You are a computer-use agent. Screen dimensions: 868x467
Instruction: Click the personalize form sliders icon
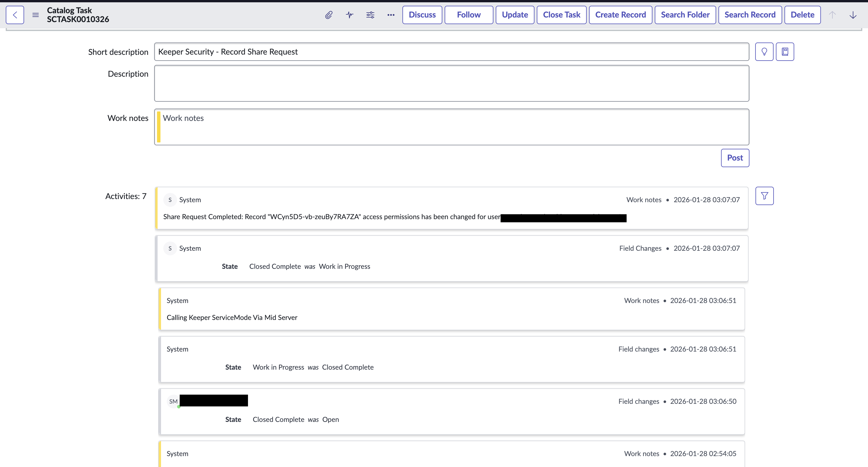(370, 15)
